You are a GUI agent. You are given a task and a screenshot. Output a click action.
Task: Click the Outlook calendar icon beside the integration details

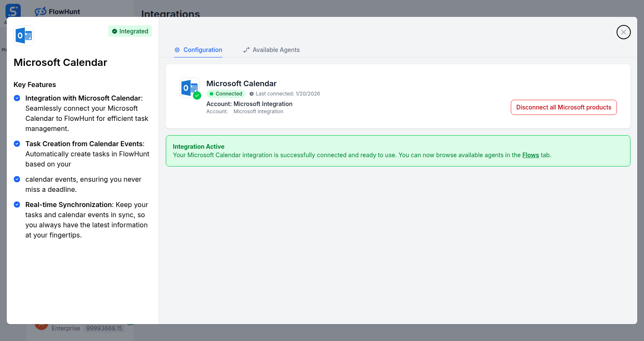click(x=189, y=87)
